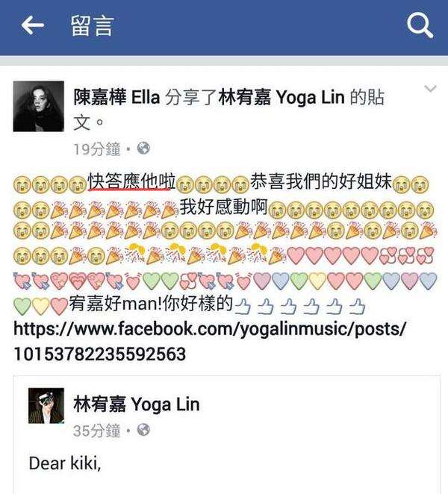Screen dimensions: 448x494
Task: Click first thumbs-up emoji after 你好樣的
Action: (243, 306)
